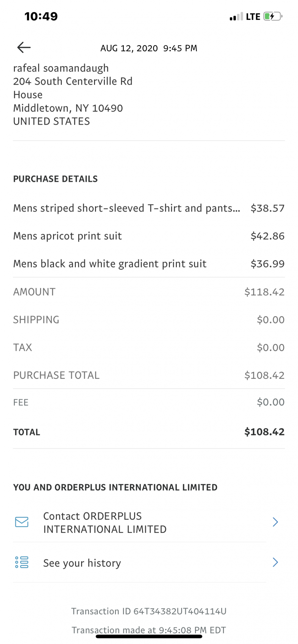Select Mens black and white gradient suit
This screenshot has height=644, width=298.
(x=149, y=264)
